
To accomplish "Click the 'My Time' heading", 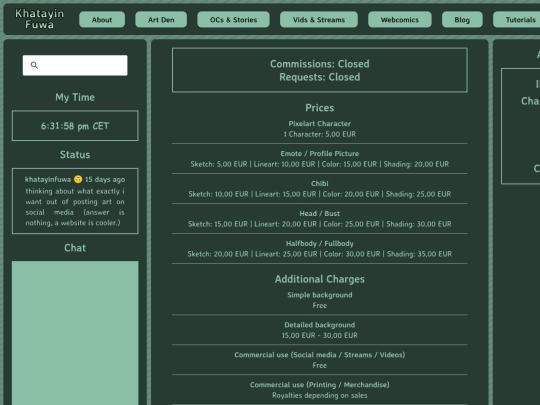I will click(75, 97).
